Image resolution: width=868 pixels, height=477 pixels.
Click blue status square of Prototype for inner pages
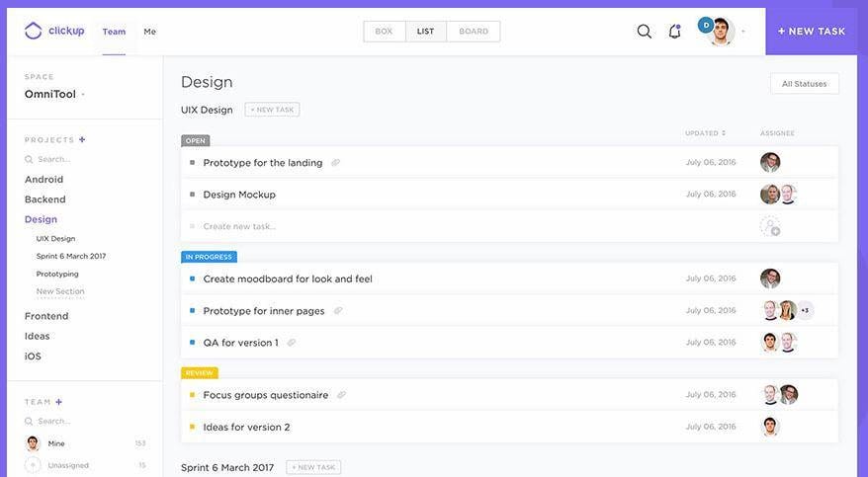(192, 311)
